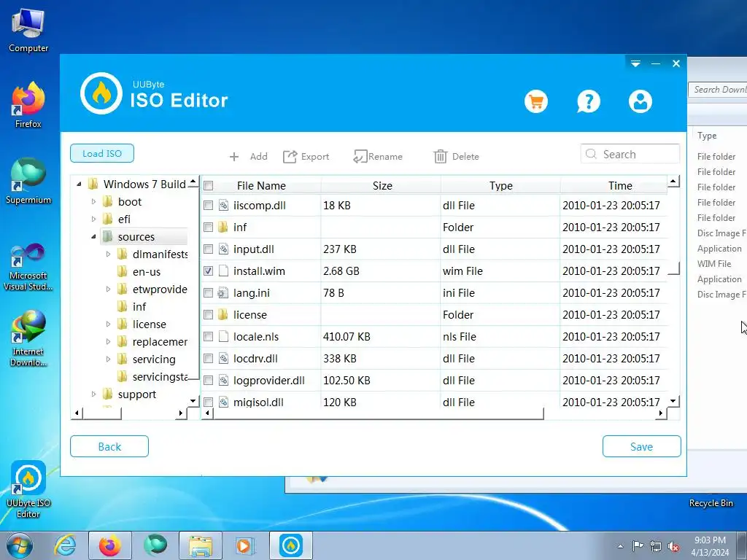Click the folder tree horizontal scrollbar thumb
The width and height of the screenshot is (747, 560).
coord(102,413)
